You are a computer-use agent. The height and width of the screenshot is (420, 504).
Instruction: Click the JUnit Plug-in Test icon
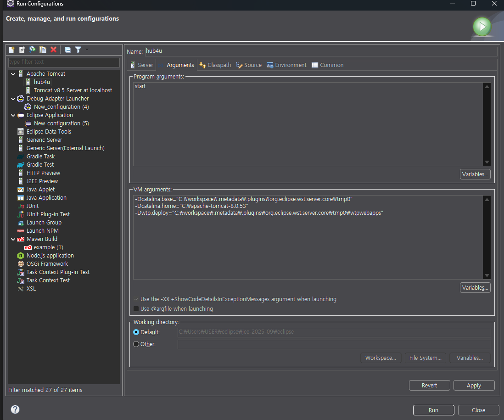click(21, 214)
